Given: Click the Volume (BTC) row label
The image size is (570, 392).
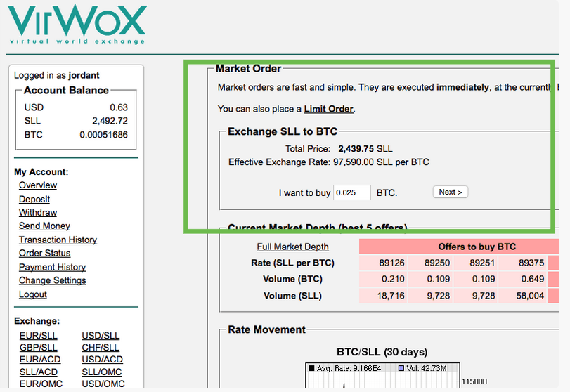Looking at the screenshot, I should [x=292, y=279].
